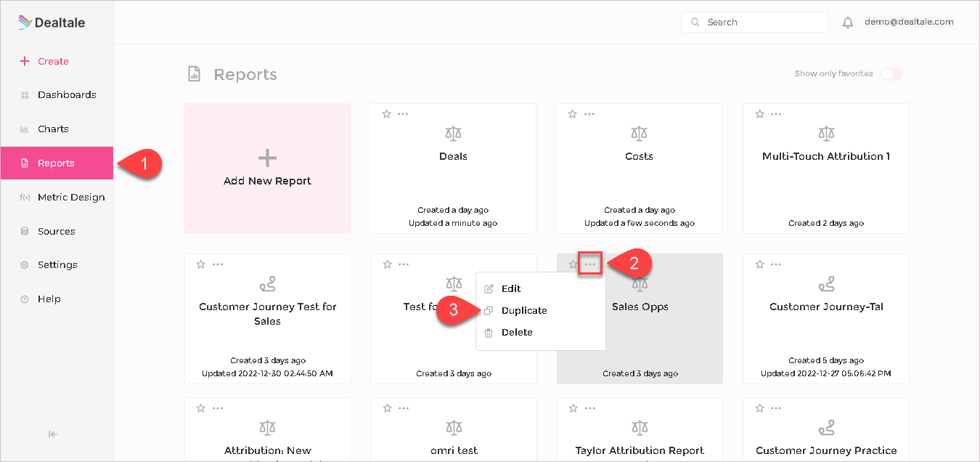Click Multi-Touch Attribution 1 scales icon
Screen dimensions: 980x462
click(826, 133)
